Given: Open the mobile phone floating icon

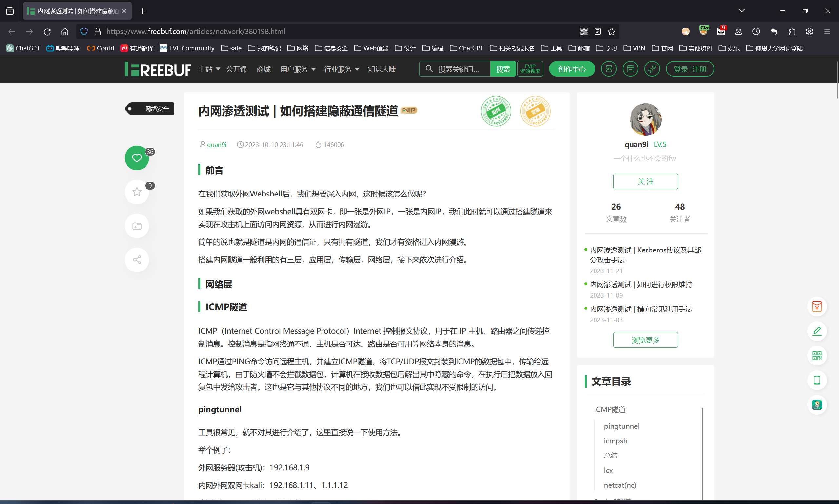Looking at the screenshot, I should click(x=817, y=380).
